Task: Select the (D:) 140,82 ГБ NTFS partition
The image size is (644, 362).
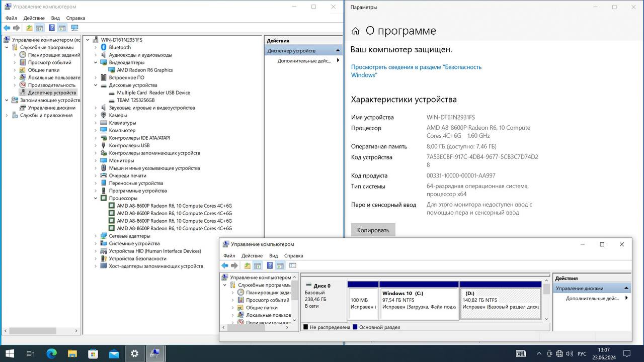Action: click(501, 300)
